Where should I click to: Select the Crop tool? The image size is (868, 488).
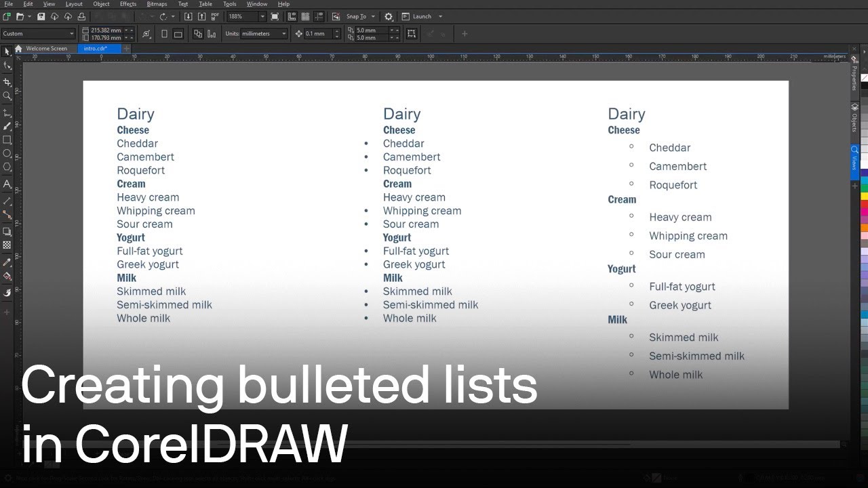[7, 82]
